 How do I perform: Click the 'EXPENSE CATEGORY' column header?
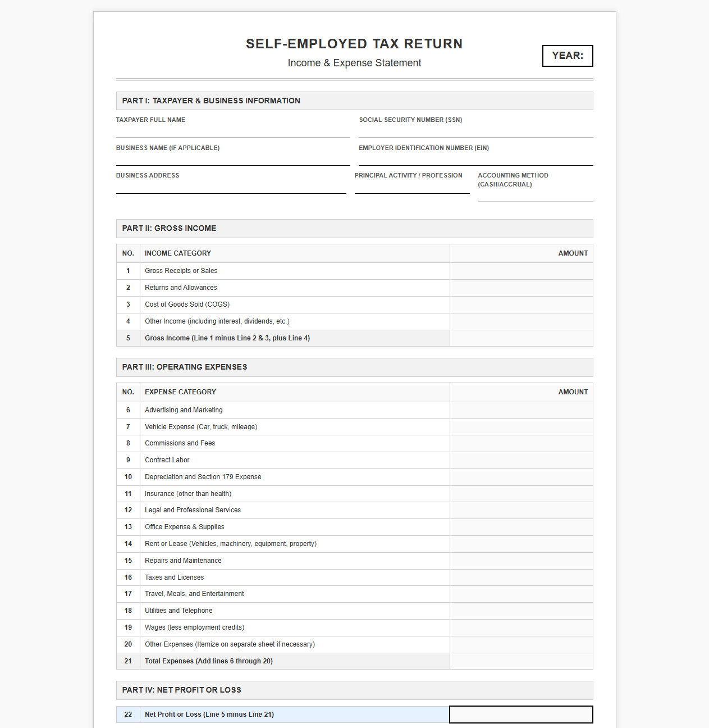point(180,392)
